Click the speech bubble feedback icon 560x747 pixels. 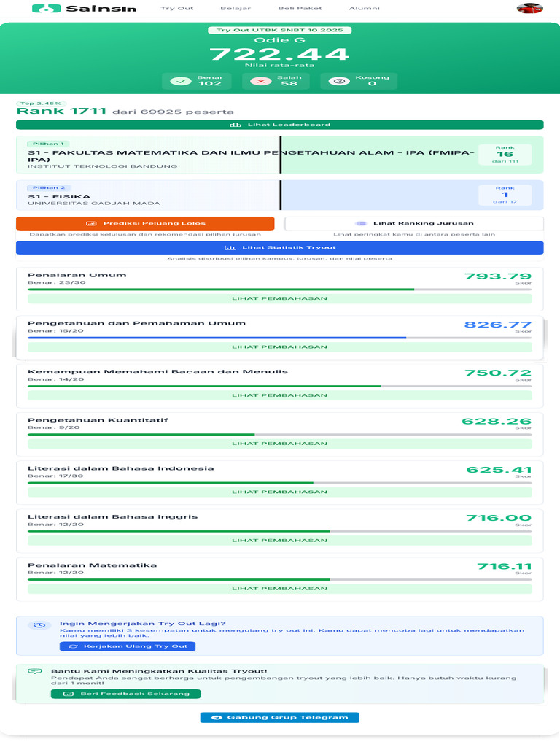click(35, 671)
